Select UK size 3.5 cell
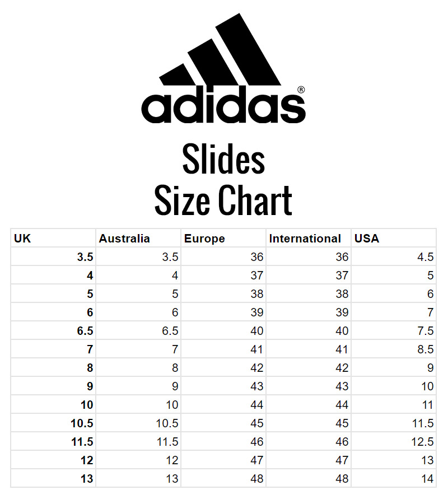Viewport: 448px width, 504px height. pyautogui.click(x=53, y=257)
